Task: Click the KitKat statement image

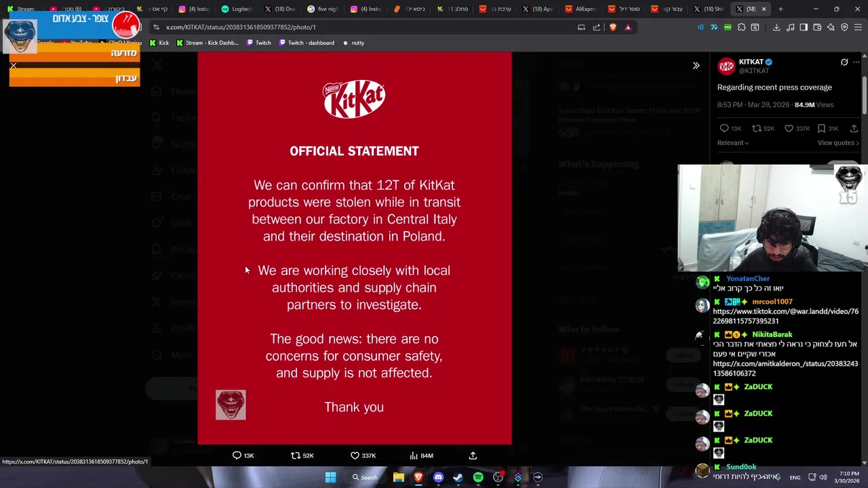Action: [354, 248]
